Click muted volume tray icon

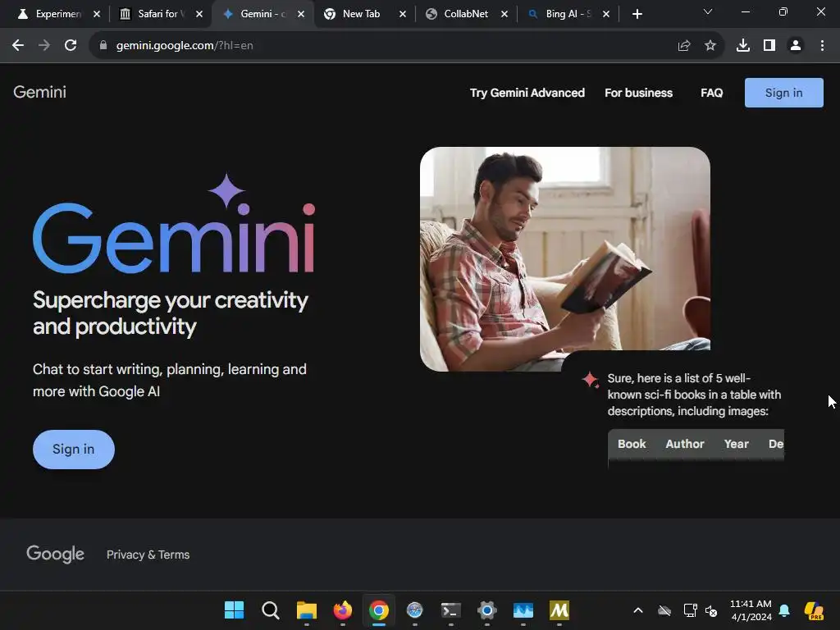tap(711, 610)
